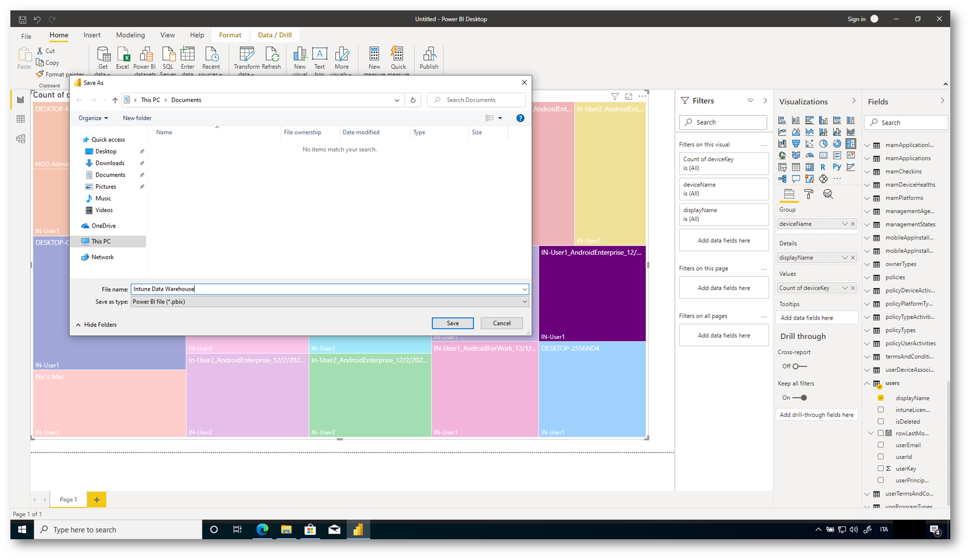Viewport: 971px width, 560px height.
Task: Collapse the Hide Folders chevron
Action: point(78,325)
